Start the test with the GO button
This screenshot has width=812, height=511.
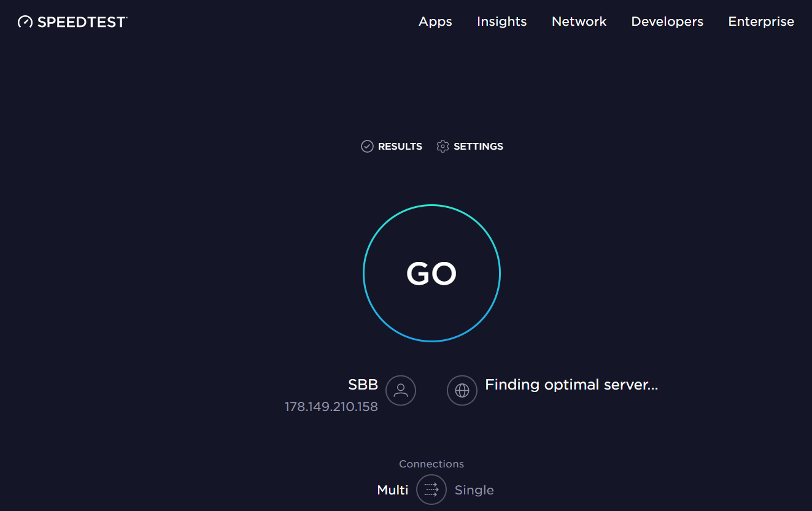coord(431,273)
